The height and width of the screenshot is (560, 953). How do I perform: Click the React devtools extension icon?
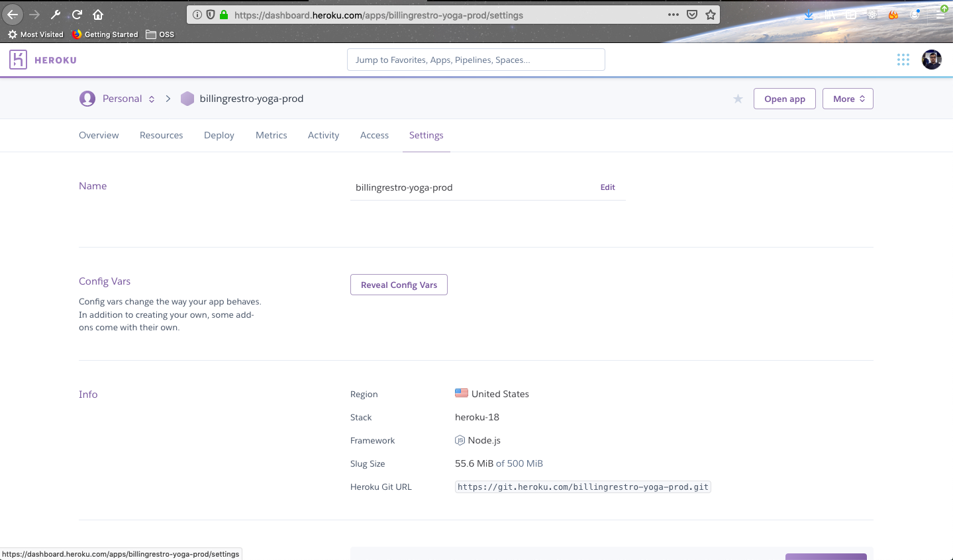[872, 15]
